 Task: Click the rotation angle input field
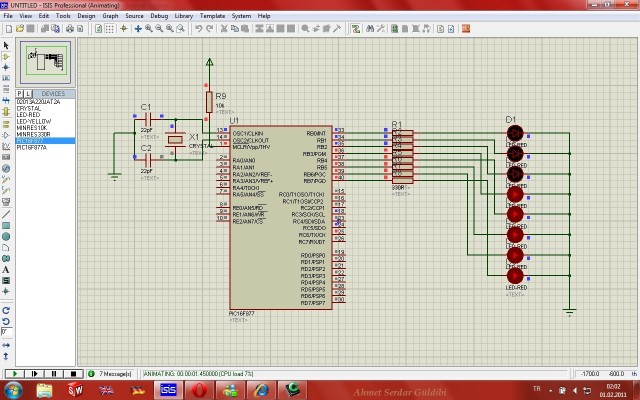coord(6,332)
